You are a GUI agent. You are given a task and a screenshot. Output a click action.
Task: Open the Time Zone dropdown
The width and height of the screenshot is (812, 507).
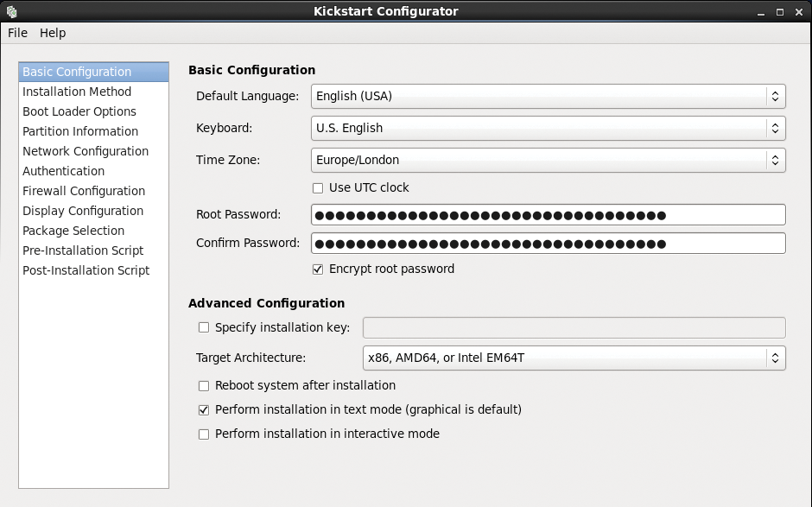click(x=548, y=160)
